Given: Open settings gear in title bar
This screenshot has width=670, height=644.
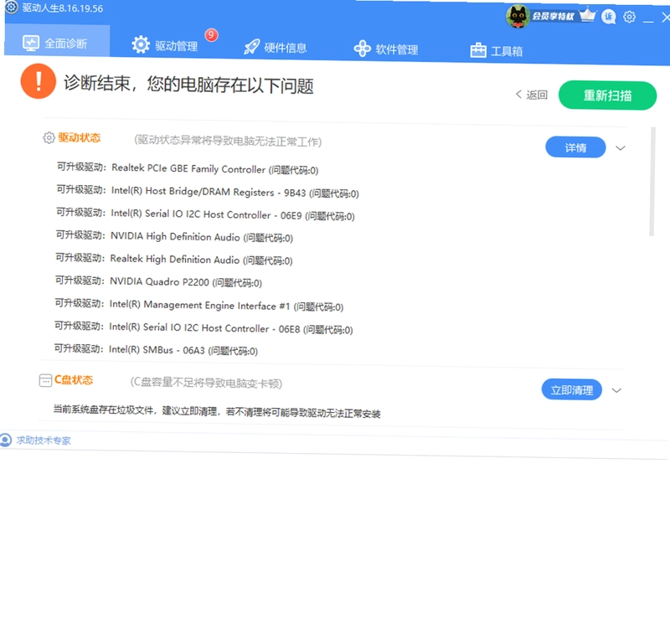Looking at the screenshot, I should tap(629, 17).
